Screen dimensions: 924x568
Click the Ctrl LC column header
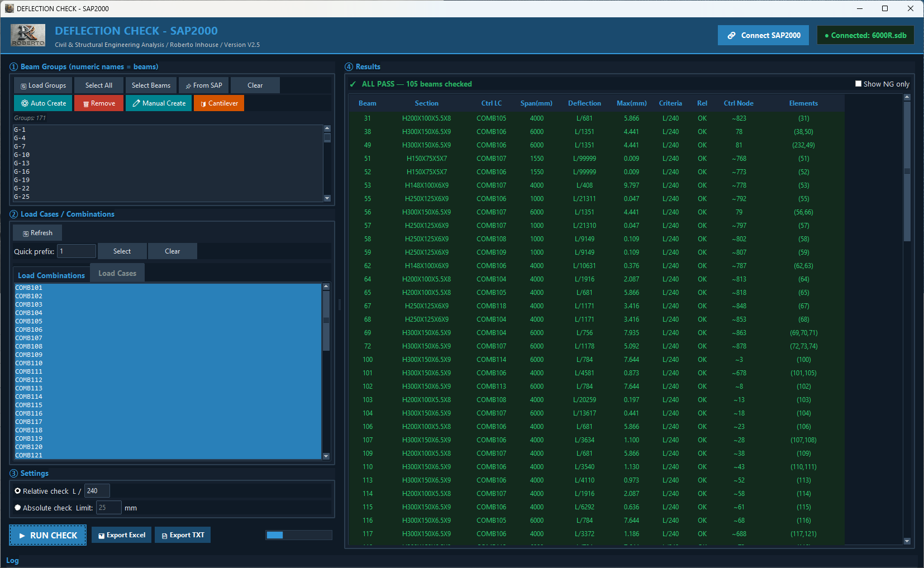point(492,103)
